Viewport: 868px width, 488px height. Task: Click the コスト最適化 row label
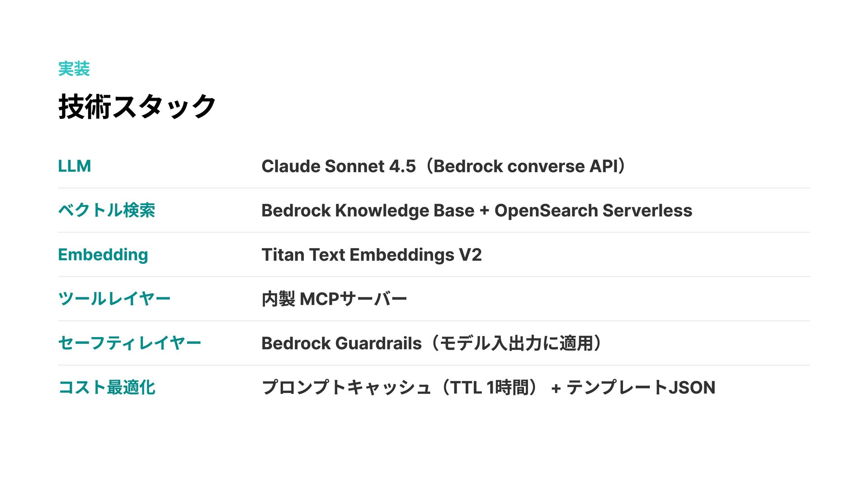pos(107,387)
